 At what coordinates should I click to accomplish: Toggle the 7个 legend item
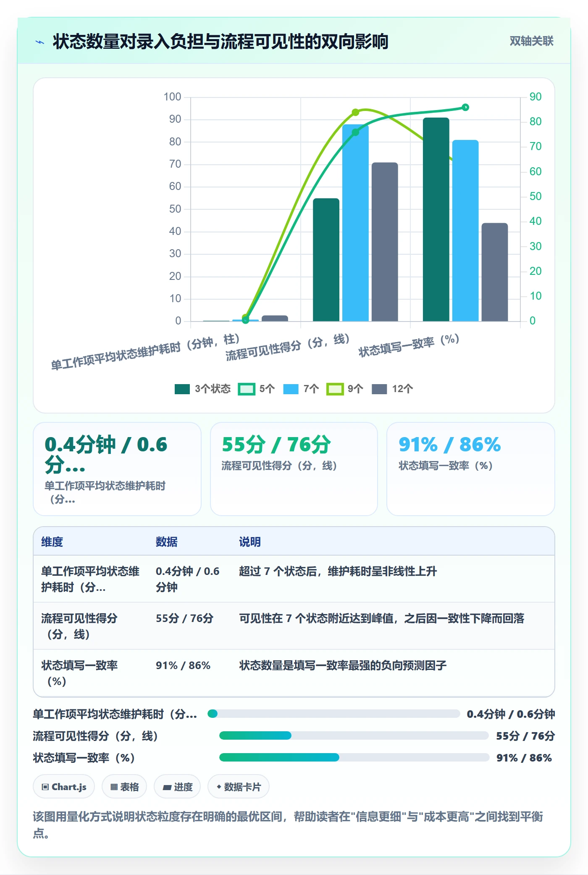[x=301, y=389]
